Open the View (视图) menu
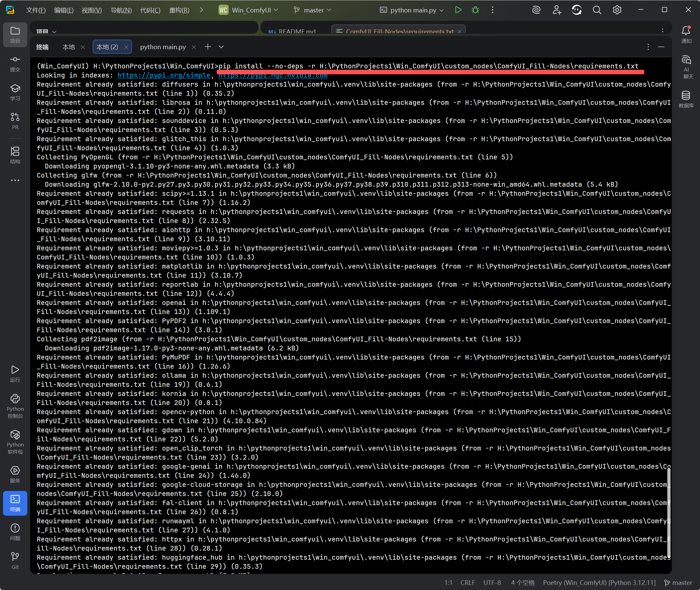 (x=92, y=10)
